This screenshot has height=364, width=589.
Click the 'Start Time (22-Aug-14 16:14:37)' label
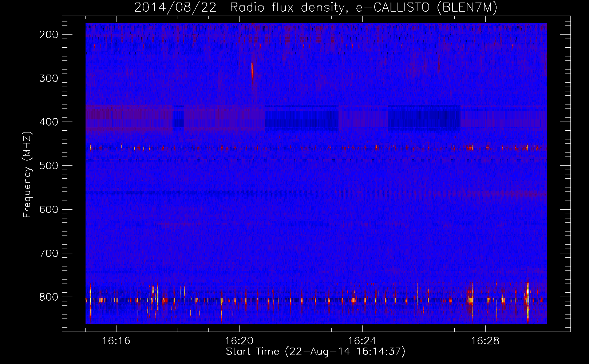click(x=316, y=352)
